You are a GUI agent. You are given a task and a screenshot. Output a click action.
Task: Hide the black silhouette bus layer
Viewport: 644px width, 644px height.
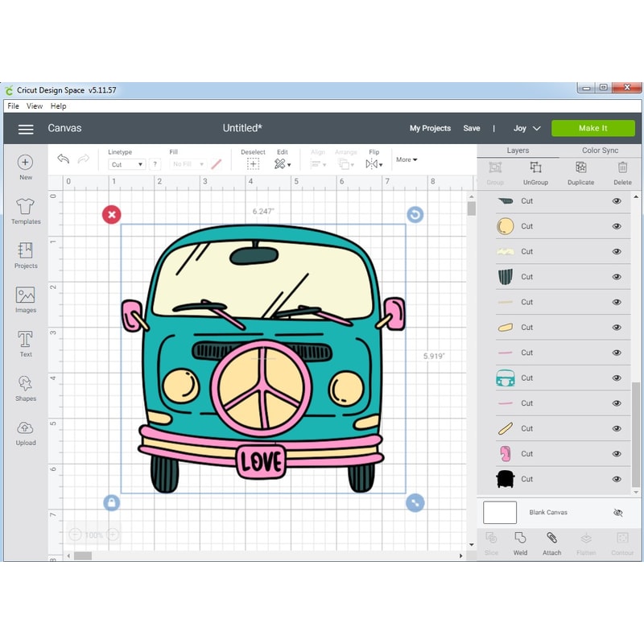(617, 479)
